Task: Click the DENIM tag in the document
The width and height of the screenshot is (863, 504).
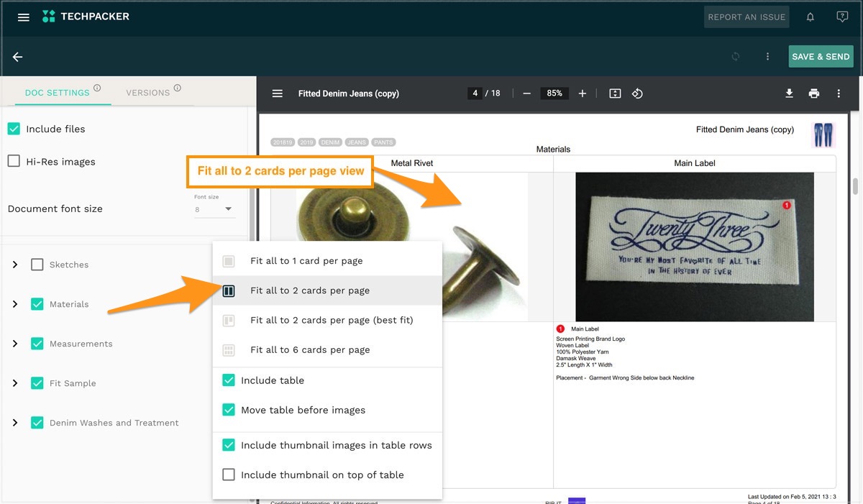Action: (x=331, y=142)
